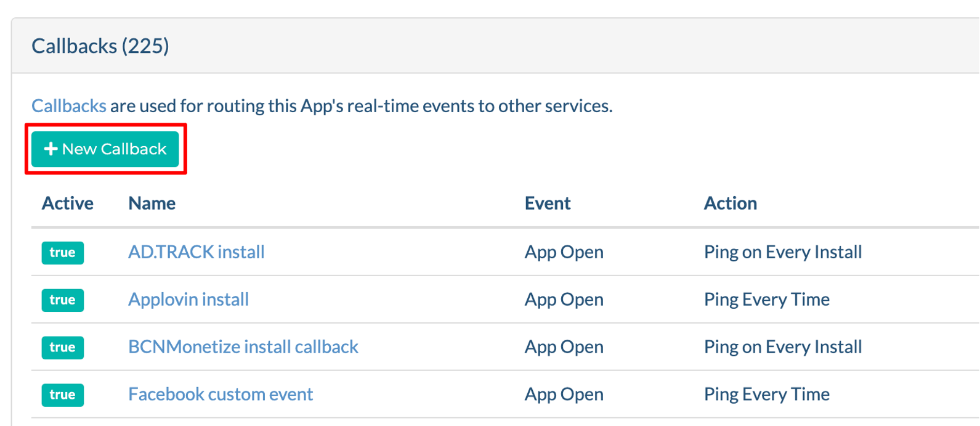Click the true badge for AD.TRACK install
This screenshot has height=426, width=980.
tap(63, 253)
